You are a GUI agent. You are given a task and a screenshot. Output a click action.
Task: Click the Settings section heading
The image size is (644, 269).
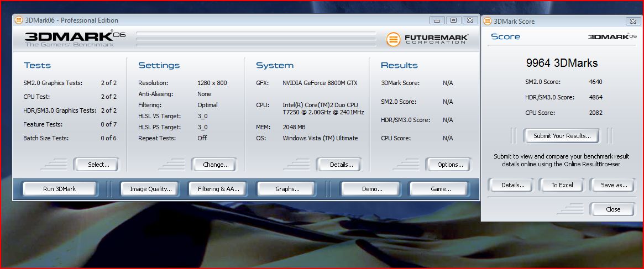tap(159, 65)
